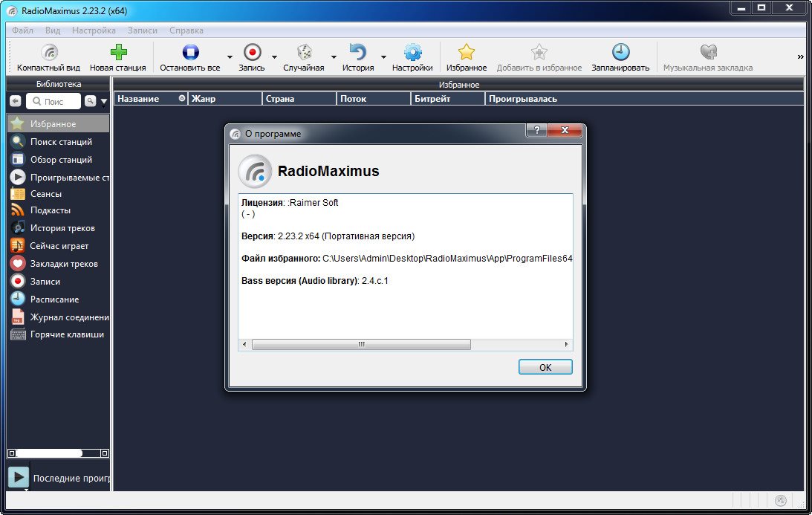The image size is (812, 515).
Task: Click the horizontal scrollbar thumb in dialog
Action: [361, 344]
